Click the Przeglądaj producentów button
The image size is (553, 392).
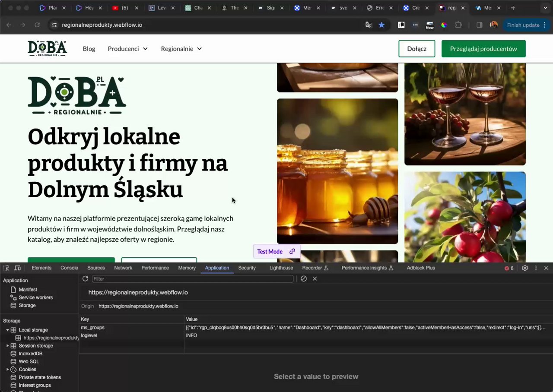[483, 49]
